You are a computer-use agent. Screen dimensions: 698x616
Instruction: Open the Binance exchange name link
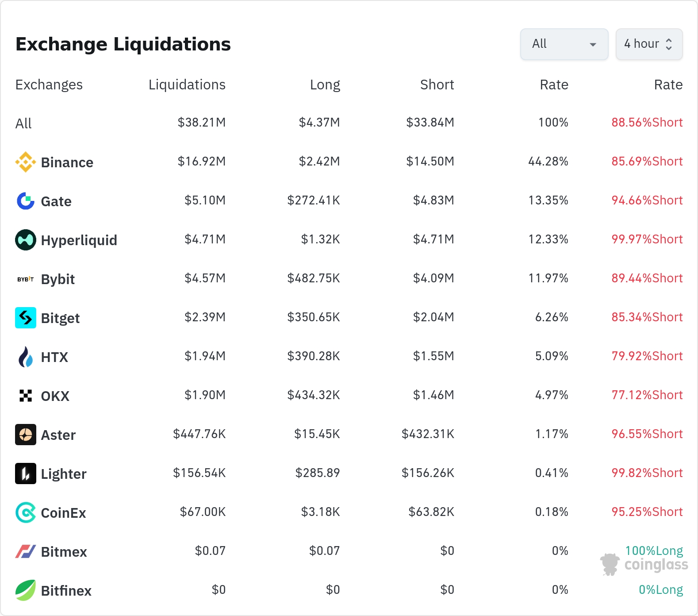click(x=67, y=162)
